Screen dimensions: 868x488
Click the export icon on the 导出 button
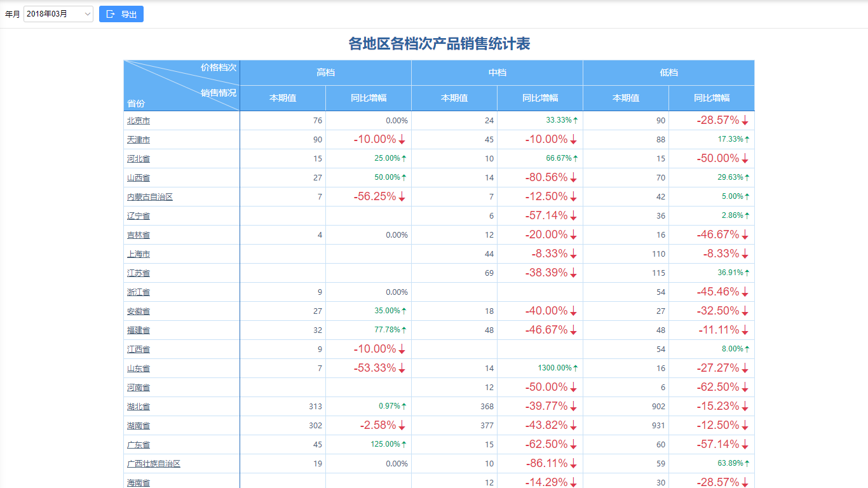pyautogui.click(x=109, y=13)
